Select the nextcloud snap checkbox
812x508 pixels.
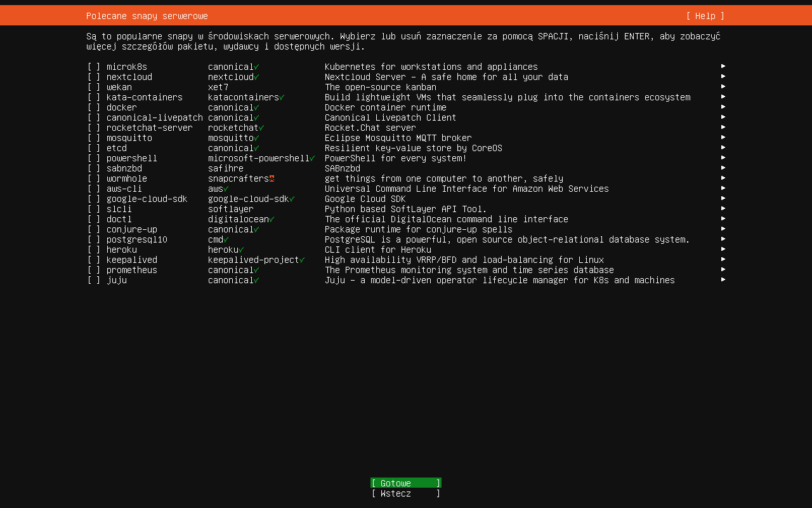94,77
